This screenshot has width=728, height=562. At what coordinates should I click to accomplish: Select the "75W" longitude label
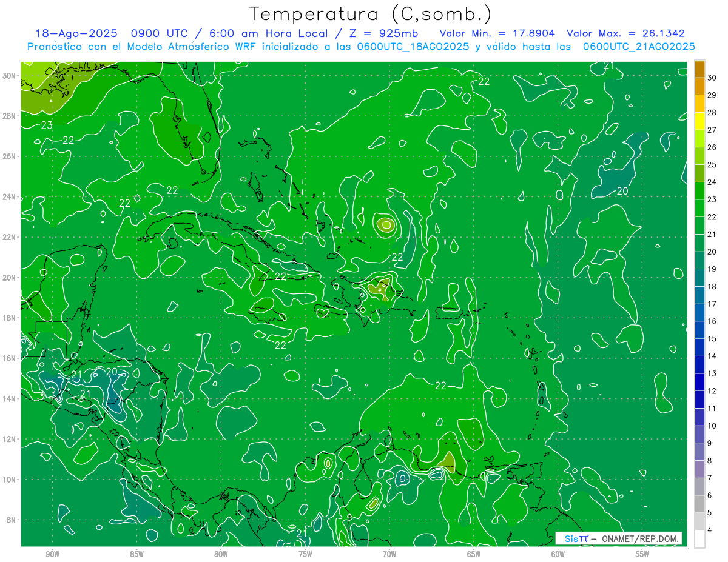(x=305, y=554)
